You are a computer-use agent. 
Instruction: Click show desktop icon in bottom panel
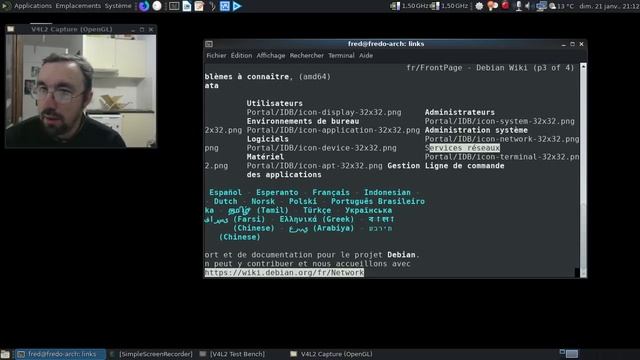pos(5,354)
